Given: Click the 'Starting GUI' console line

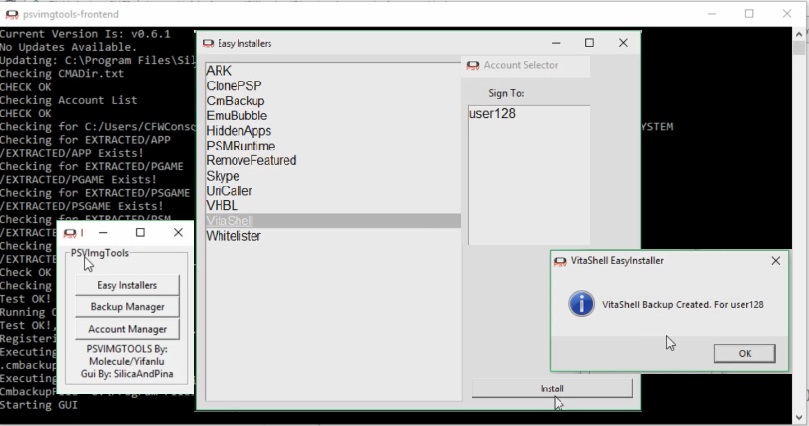Looking at the screenshot, I should [39, 405].
